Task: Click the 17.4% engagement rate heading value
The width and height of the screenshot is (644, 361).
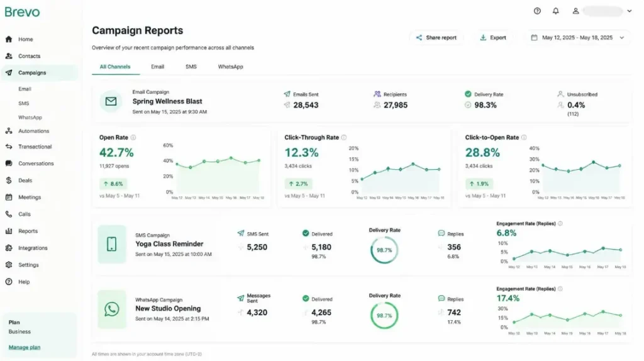Action: (508, 298)
